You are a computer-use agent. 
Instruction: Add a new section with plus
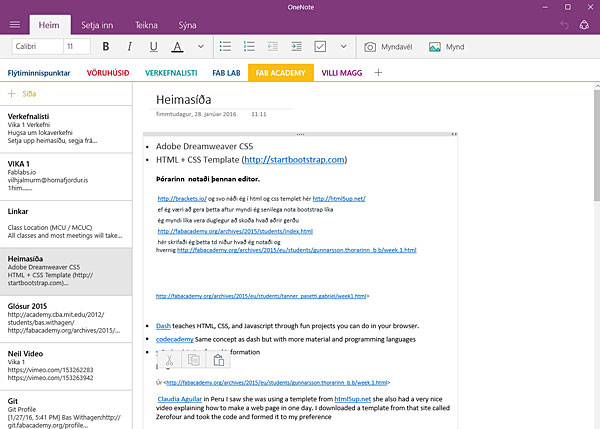378,73
